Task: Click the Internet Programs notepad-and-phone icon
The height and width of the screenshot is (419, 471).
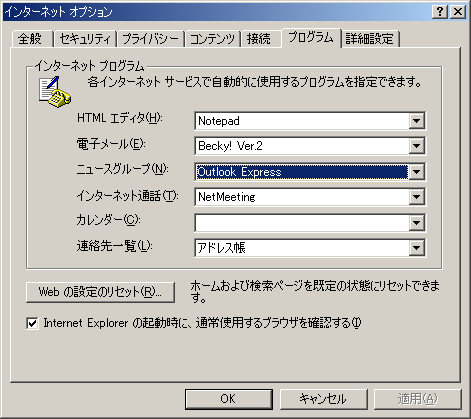Action: 55,92
